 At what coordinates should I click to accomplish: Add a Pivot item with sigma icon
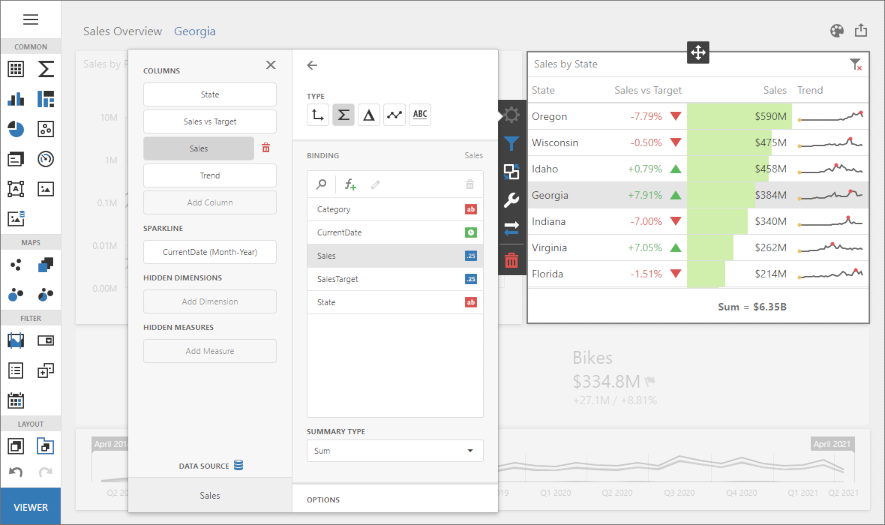coord(46,69)
